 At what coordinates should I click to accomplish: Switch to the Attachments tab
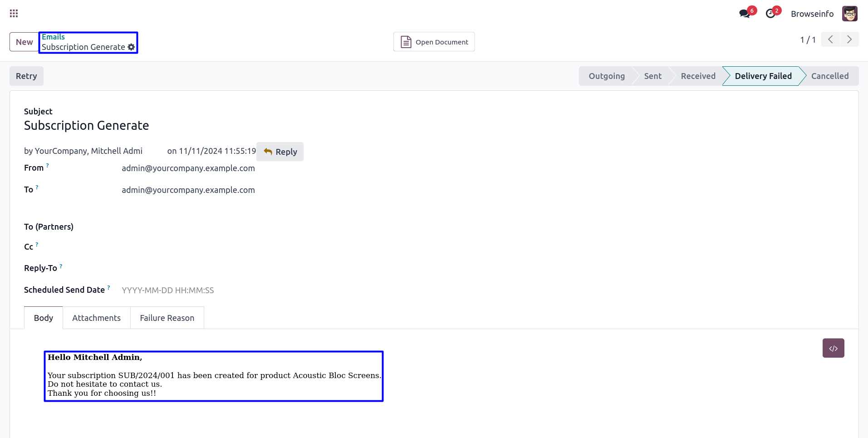tap(96, 318)
